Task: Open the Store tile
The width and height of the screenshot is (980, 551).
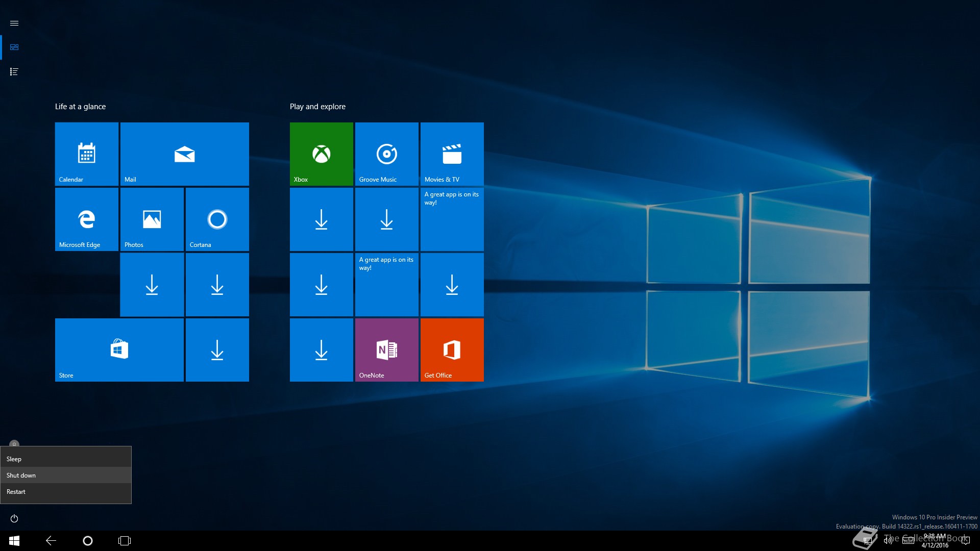Action: (x=119, y=350)
